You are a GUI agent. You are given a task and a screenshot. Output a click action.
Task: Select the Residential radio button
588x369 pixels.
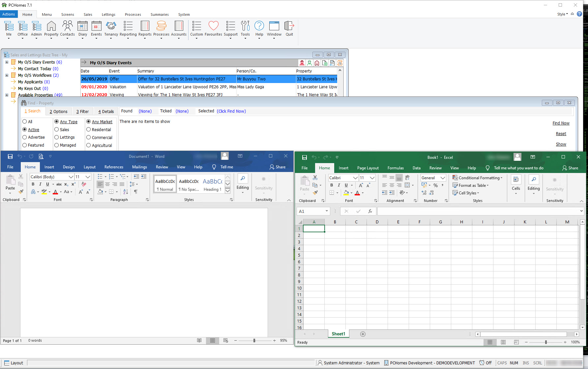click(89, 129)
